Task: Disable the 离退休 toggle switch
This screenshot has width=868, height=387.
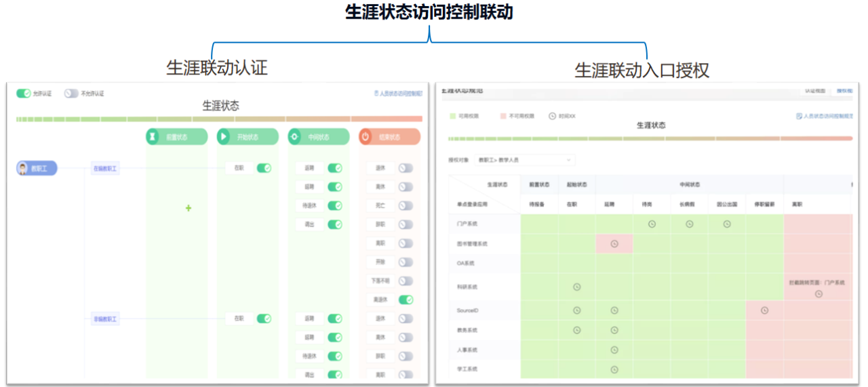Action: coord(406,300)
